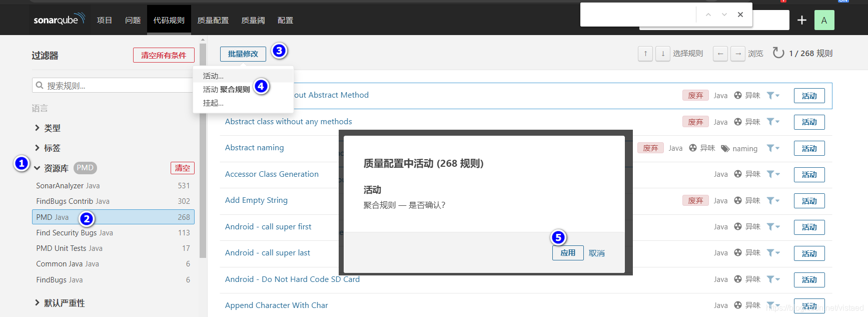Click code smell icon on Android call super last

(738, 253)
